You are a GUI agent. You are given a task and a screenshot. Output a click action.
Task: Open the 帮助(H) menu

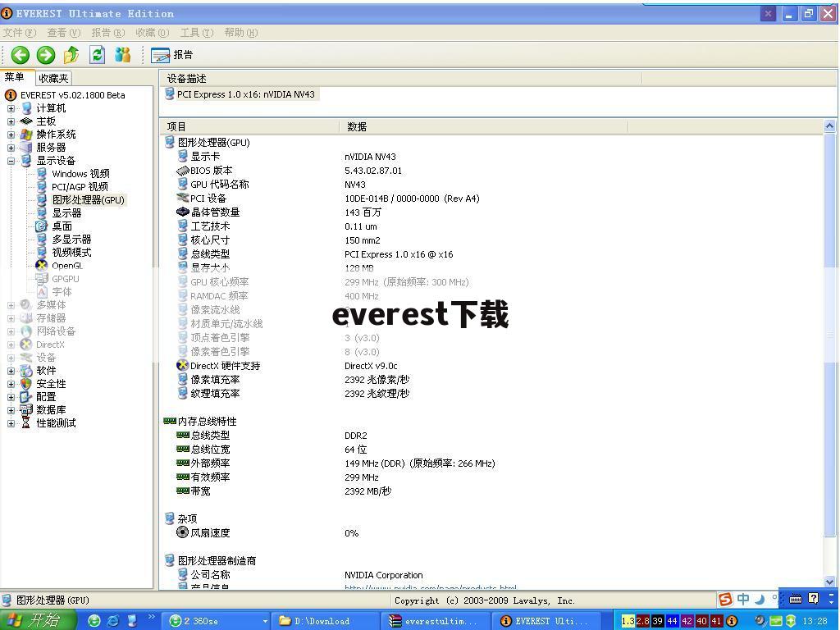(x=241, y=33)
